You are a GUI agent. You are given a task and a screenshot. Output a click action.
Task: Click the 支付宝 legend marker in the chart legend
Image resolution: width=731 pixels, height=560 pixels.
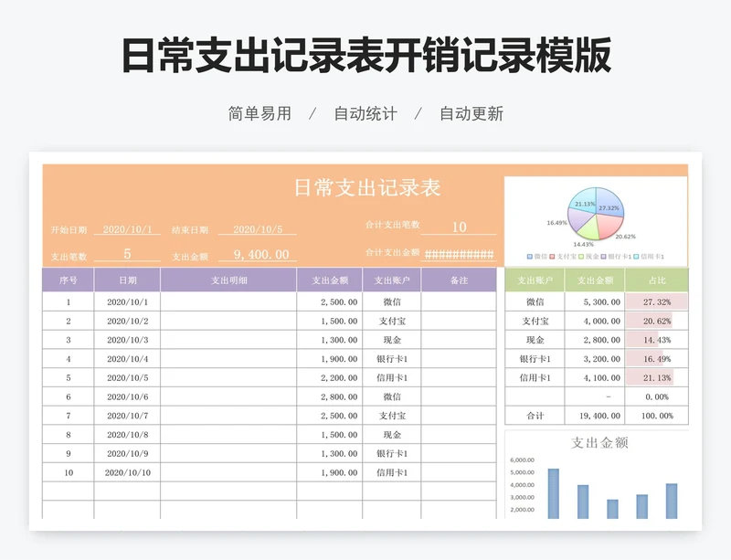coord(552,256)
